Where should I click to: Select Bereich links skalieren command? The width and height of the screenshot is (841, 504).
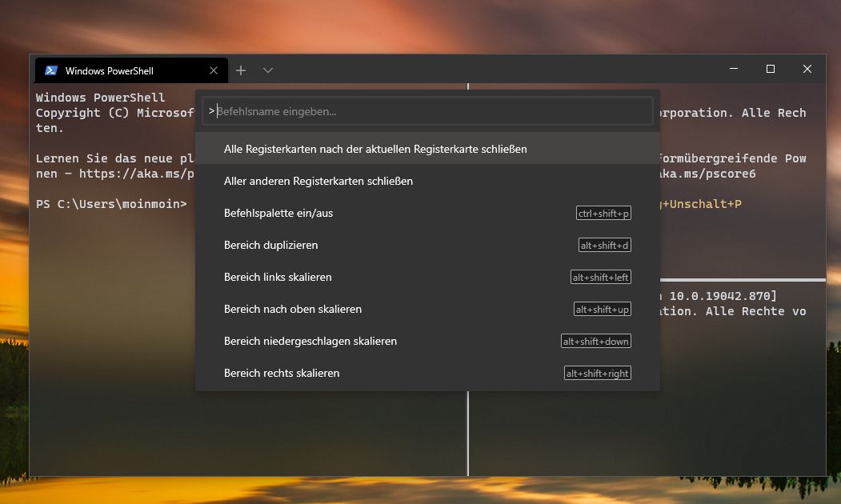[427, 277]
